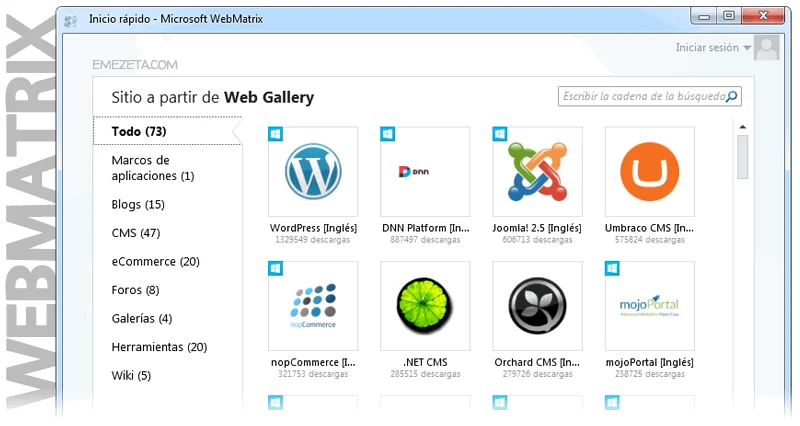Click the WordPress [Inglés] label
Viewport: 800px width, 426px height.
click(313, 228)
